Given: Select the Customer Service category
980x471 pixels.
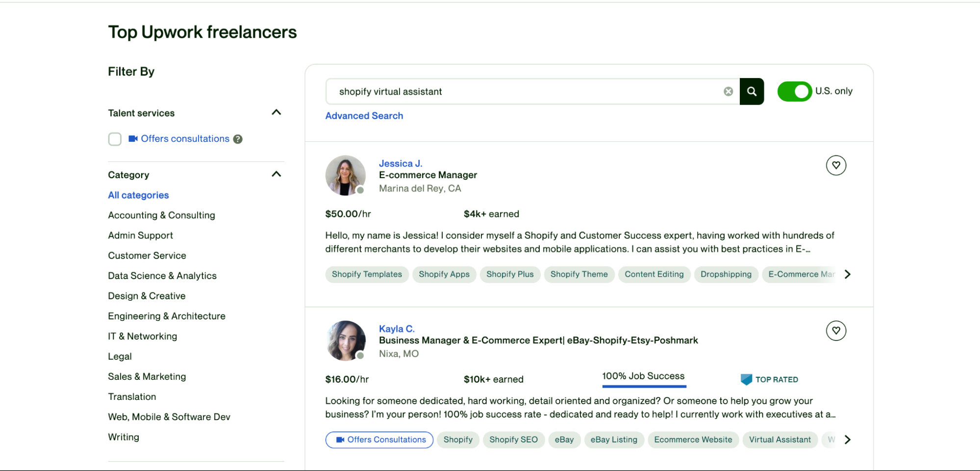Looking at the screenshot, I should coord(147,255).
